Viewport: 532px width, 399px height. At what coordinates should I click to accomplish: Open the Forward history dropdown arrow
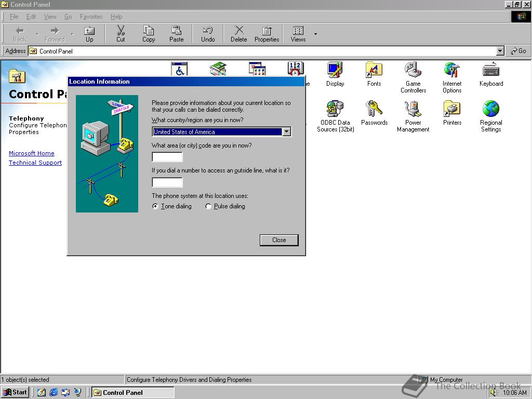72,34
